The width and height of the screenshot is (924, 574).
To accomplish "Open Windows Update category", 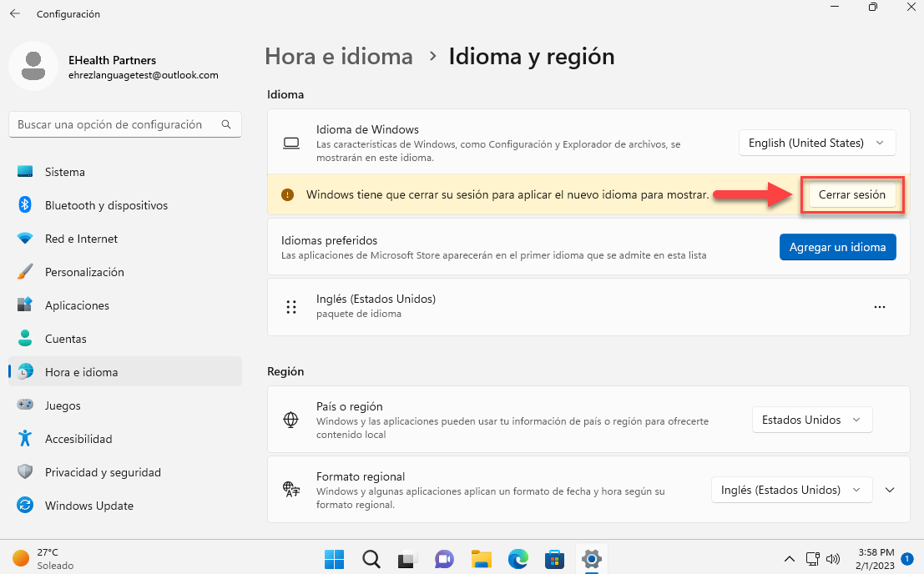I will pos(125,505).
